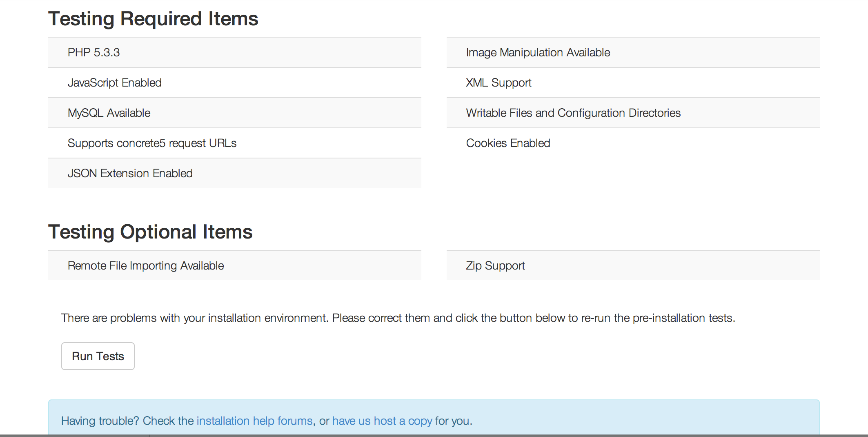Click the installation environment problems message

click(x=398, y=318)
